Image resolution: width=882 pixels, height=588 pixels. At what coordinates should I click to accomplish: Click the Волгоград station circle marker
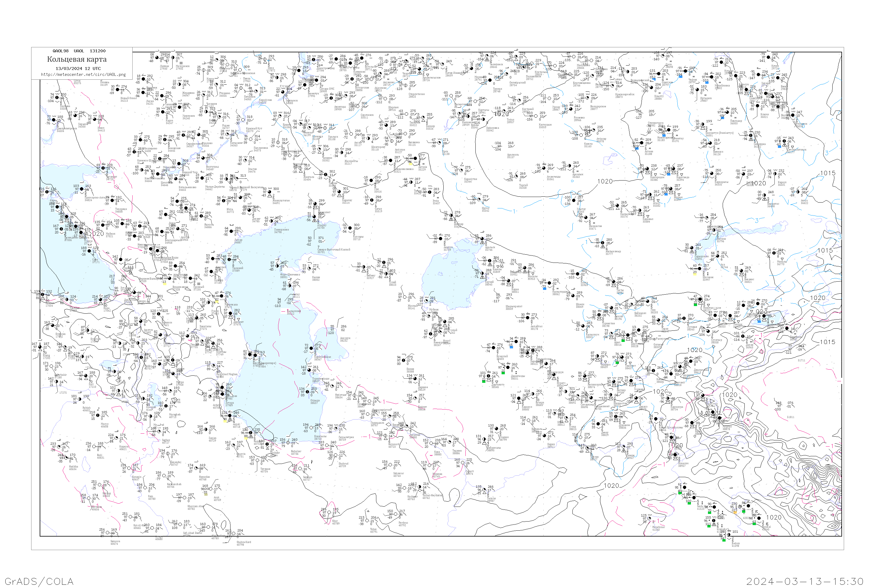click(203, 159)
